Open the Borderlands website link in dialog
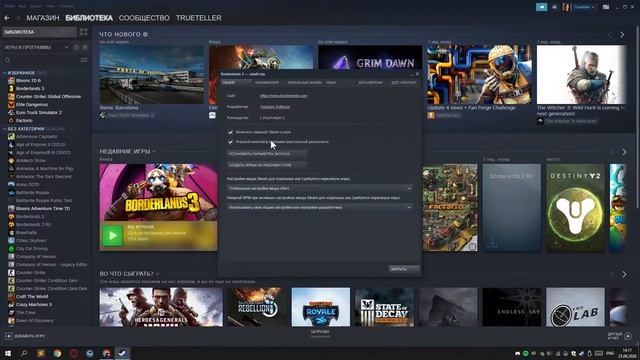Image resolution: width=640 pixels, height=360 pixels. coord(284,96)
